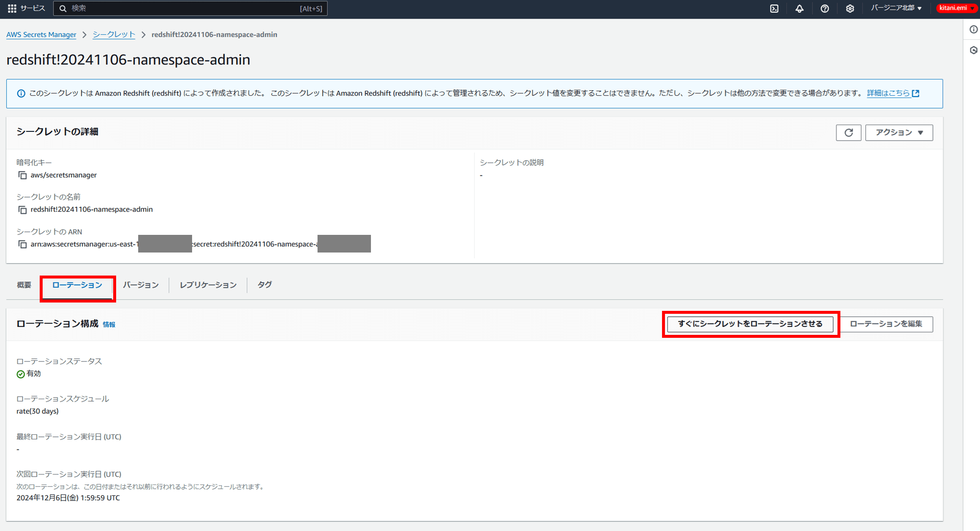Open the CloudShell terminal icon
Image resolution: width=980 pixels, height=531 pixels.
click(x=774, y=8)
